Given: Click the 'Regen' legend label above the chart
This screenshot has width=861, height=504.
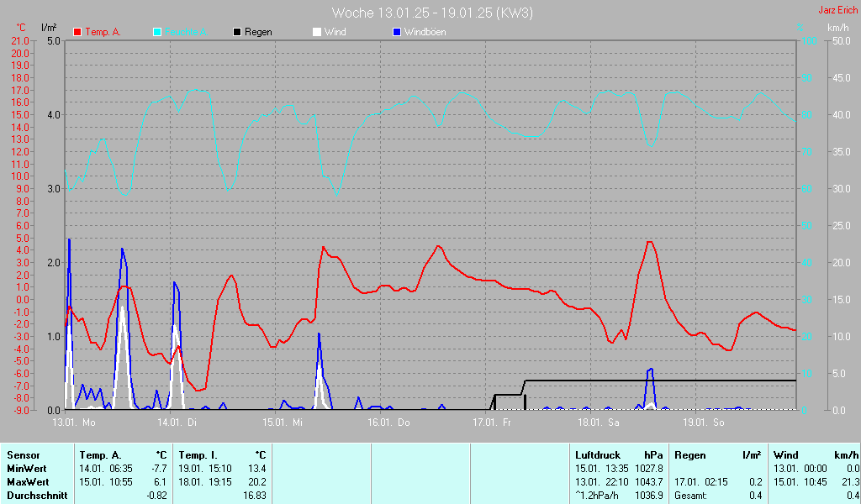Looking at the screenshot, I should point(258,32).
